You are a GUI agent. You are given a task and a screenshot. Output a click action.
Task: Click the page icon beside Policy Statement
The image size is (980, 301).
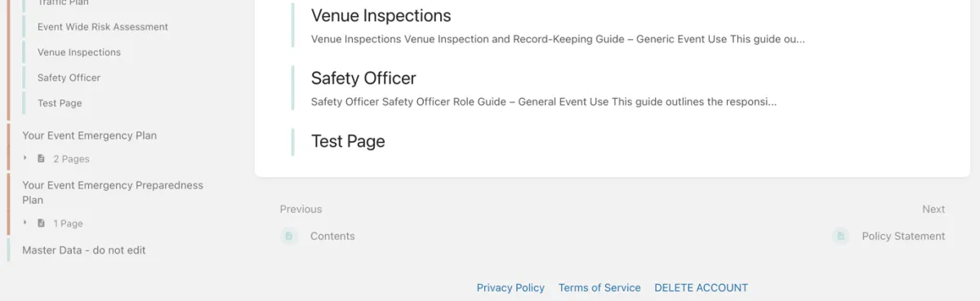840,237
